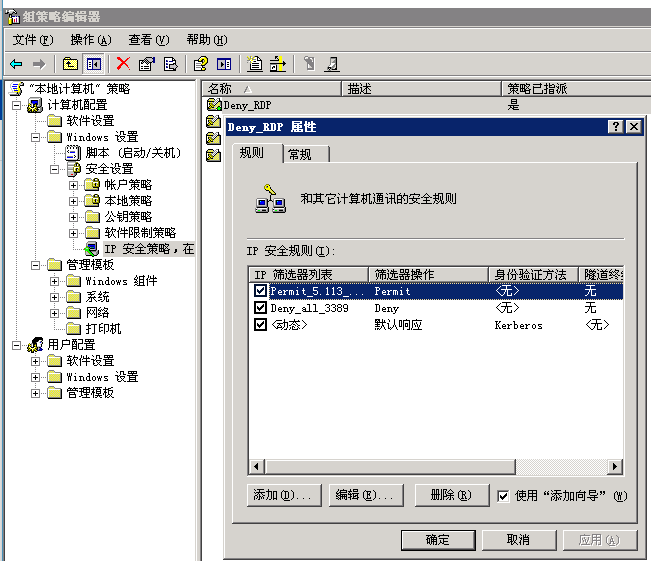
Task: Click the Local Computer Policy root icon
Action: [x=17, y=89]
